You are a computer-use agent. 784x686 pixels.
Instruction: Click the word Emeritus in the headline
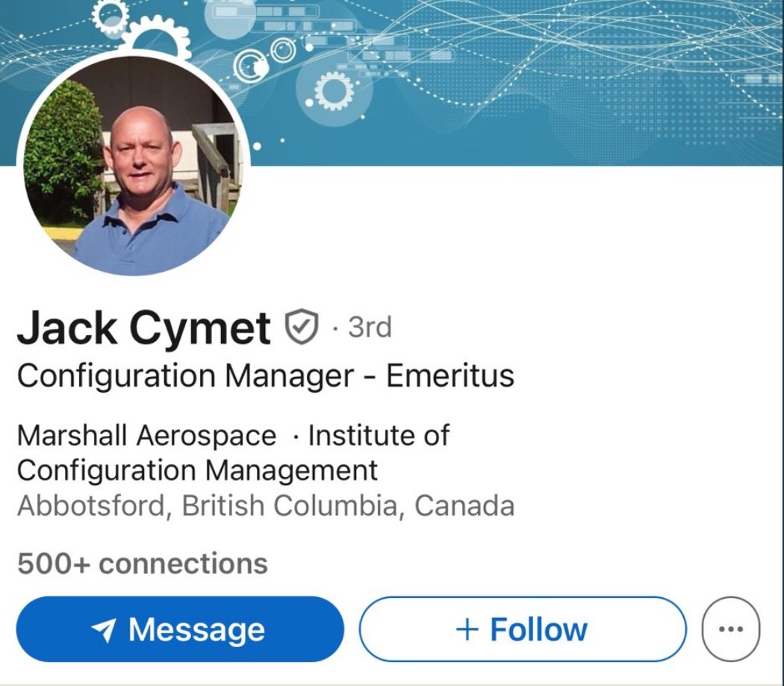pos(450,375)
